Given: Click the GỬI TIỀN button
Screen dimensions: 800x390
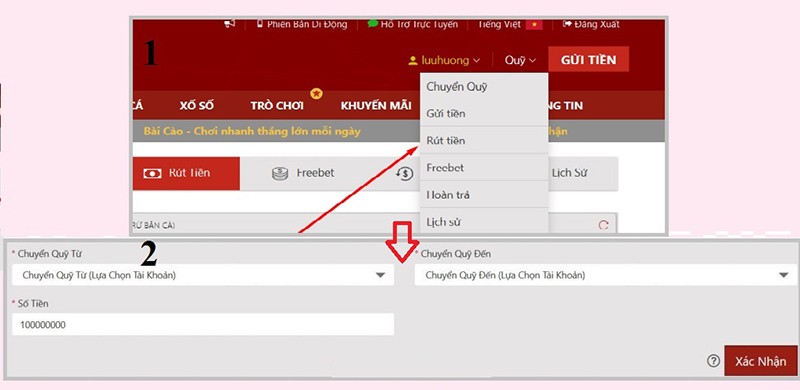Looking at the screenshot, I should click(x=588, y=60).
